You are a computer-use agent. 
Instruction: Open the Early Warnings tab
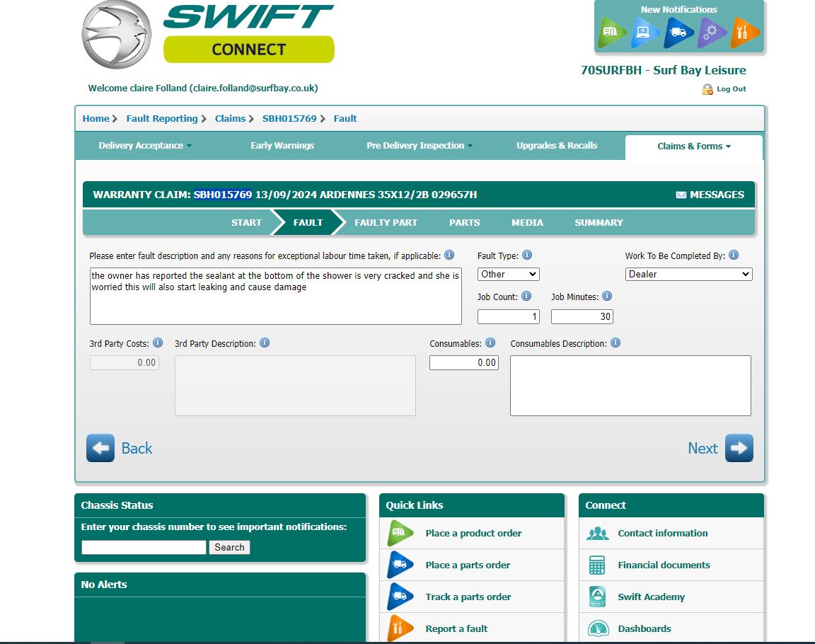pos(282,146)
